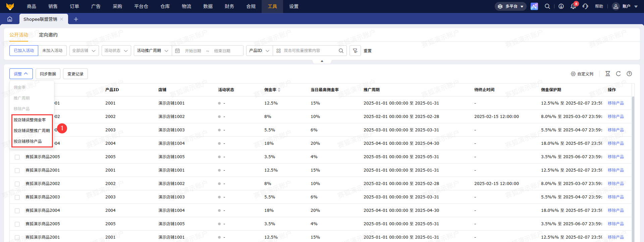This screenshot has height=242, width=644.
Task: Open the 工具 menu
Action: [x=272, y=6]
